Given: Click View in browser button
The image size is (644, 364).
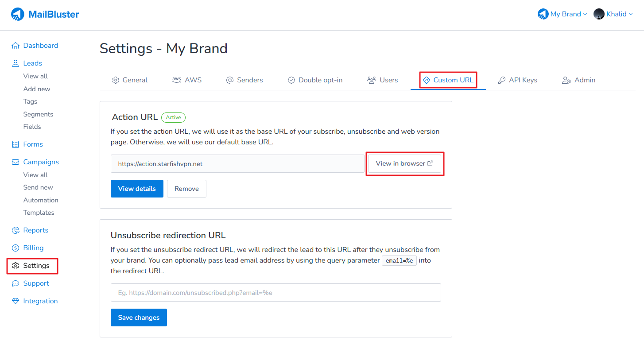Looking at the screenshot, I should pos(404,163).
